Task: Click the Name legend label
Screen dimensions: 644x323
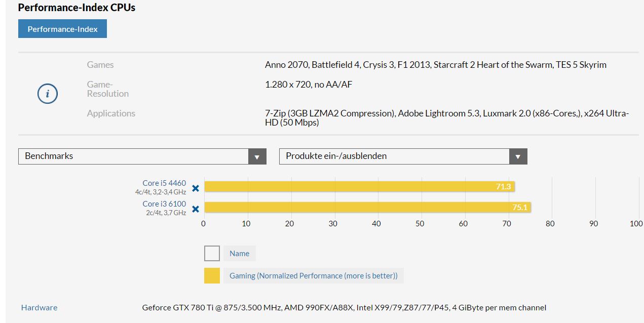Action: 240,254
